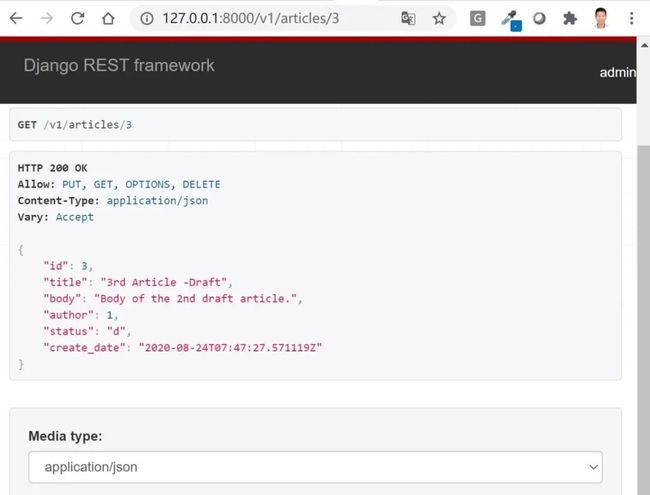Image resolution: width=650 pixels, height=495 pixels.
Task: Click the application/json Content-Type value
Action: [x=157, y=201]
